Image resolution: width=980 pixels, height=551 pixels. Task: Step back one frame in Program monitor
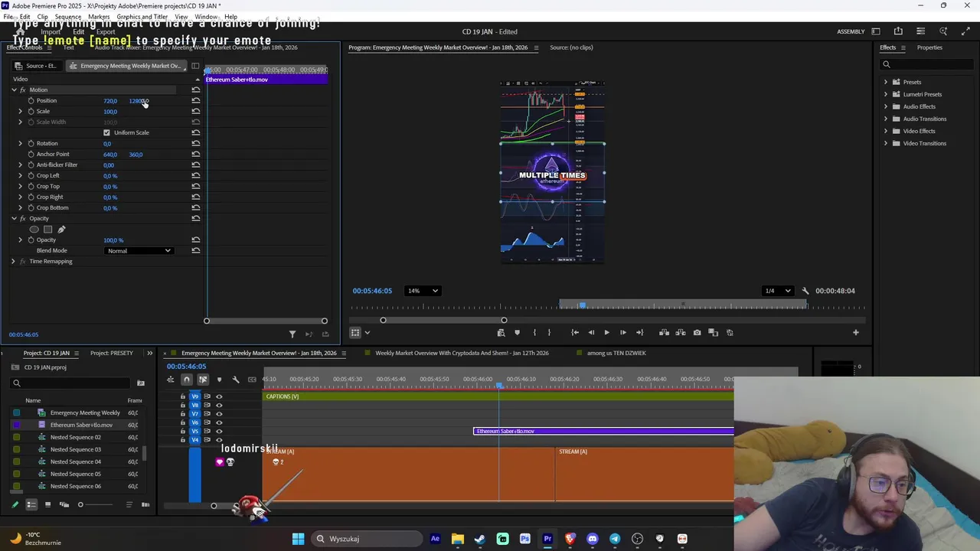[591, 333]
